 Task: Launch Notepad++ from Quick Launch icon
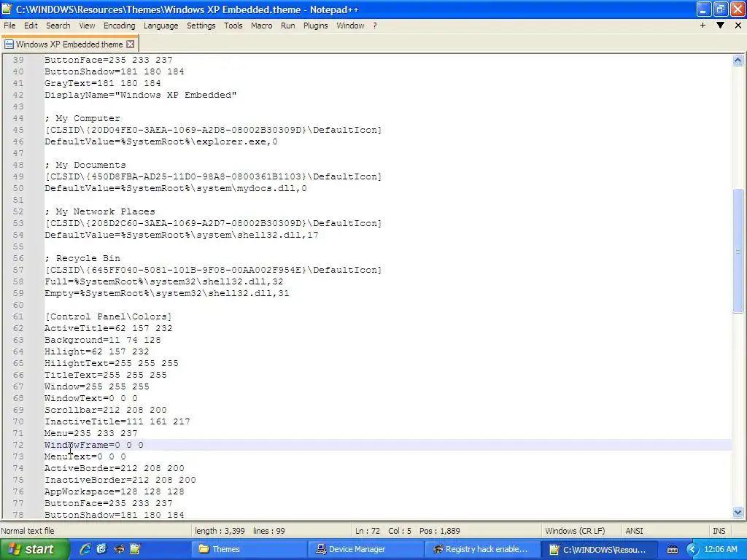135,549
